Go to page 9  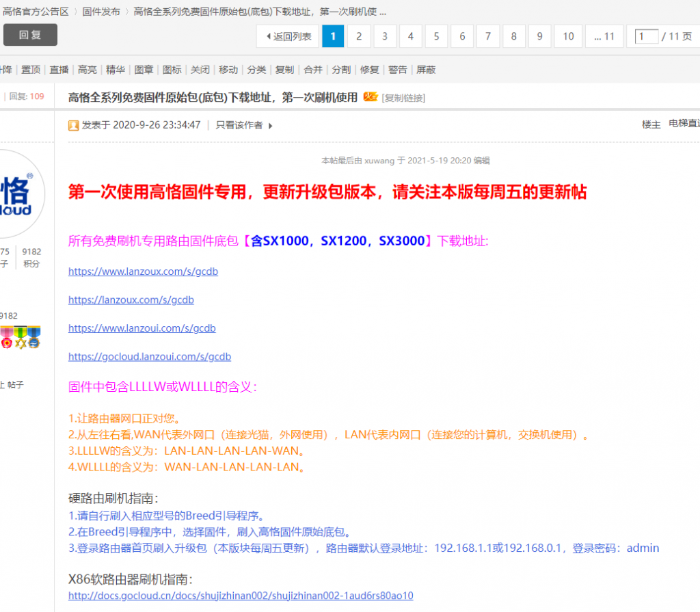coord(540,36)
